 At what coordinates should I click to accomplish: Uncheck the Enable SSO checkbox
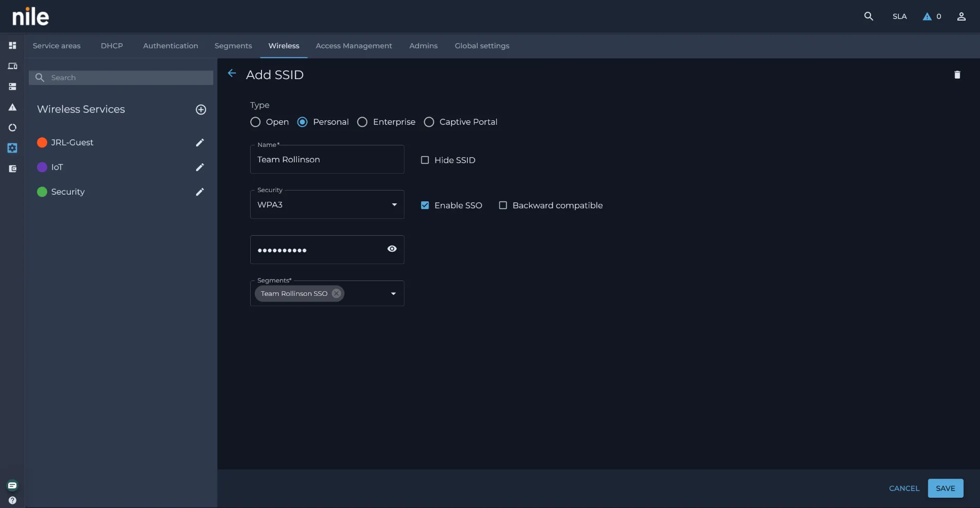pyautogui.click(x=425, y=205)
